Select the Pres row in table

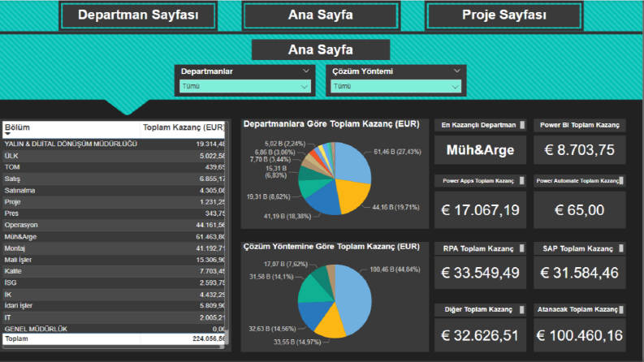(115, 213)
